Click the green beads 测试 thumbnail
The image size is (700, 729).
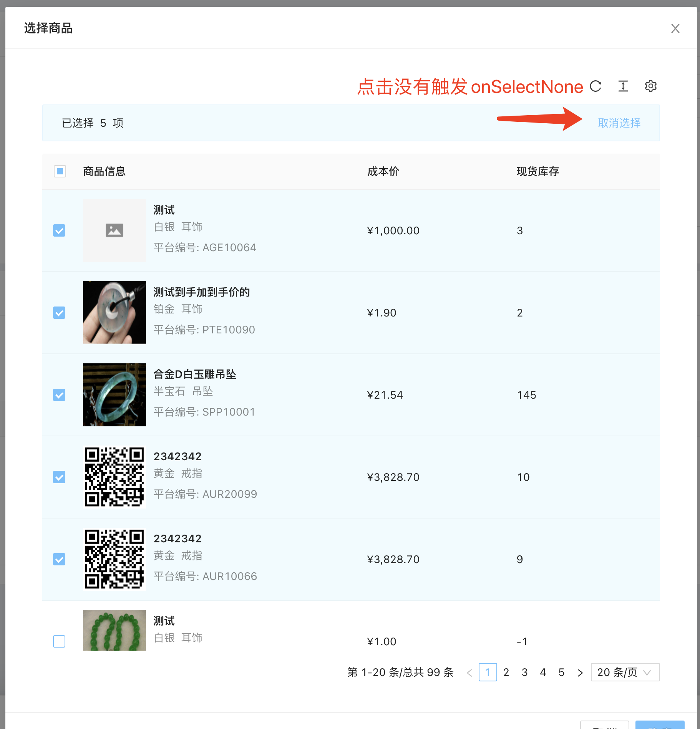[x=114, y=630]
